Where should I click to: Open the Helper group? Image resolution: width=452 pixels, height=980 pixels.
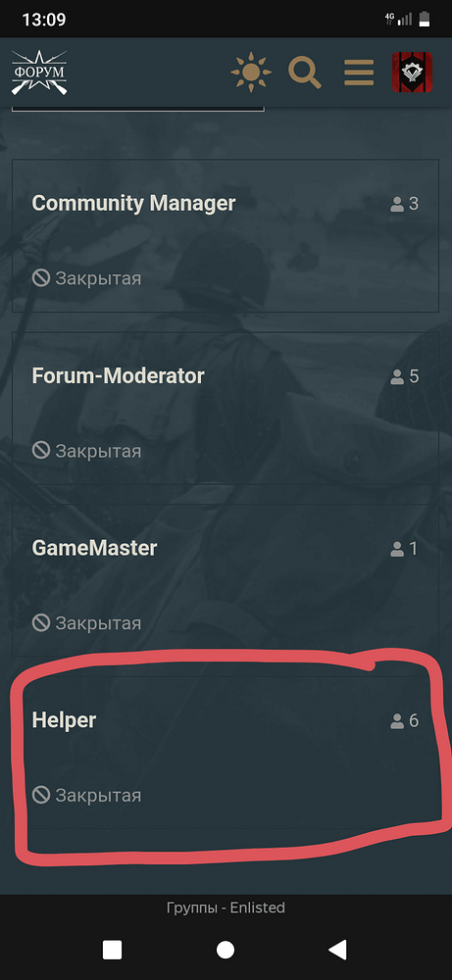coord(226,753)
